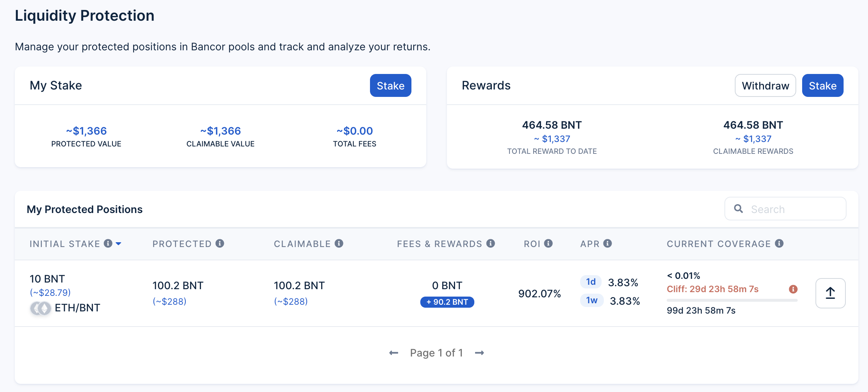
Task: Toggle the 1d APR badge
Action: pos(591,282)
